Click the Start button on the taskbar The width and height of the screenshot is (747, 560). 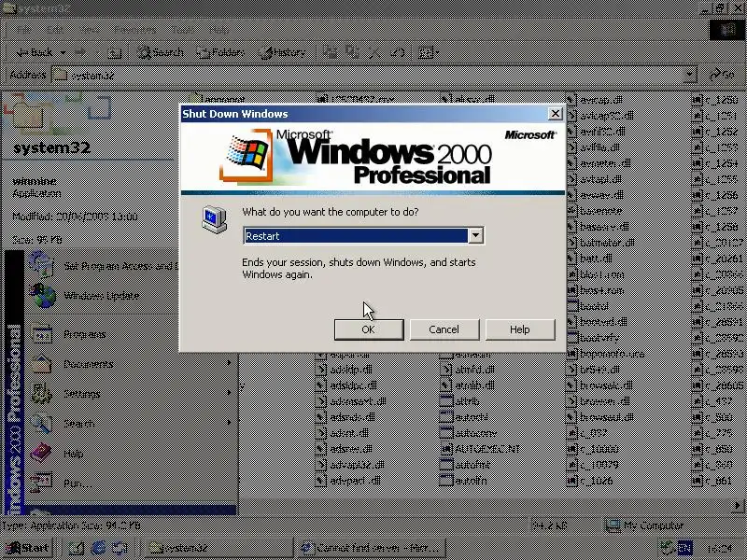[27, 548]
